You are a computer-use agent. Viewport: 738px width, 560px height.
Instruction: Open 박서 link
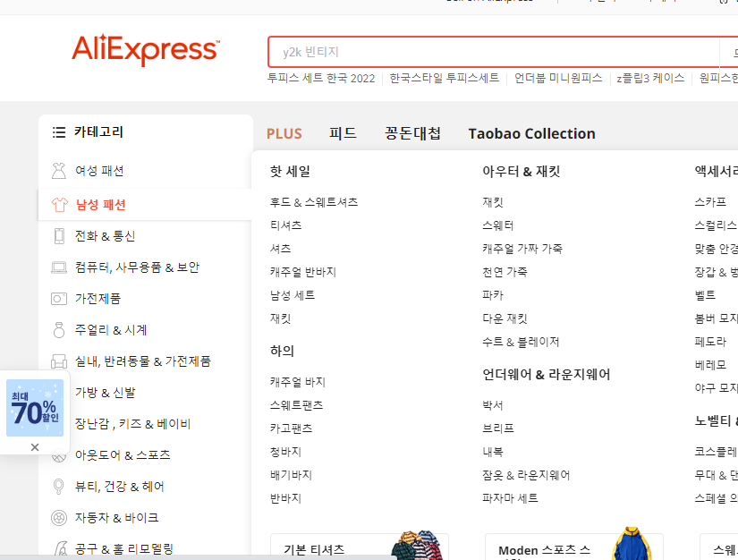493,405
